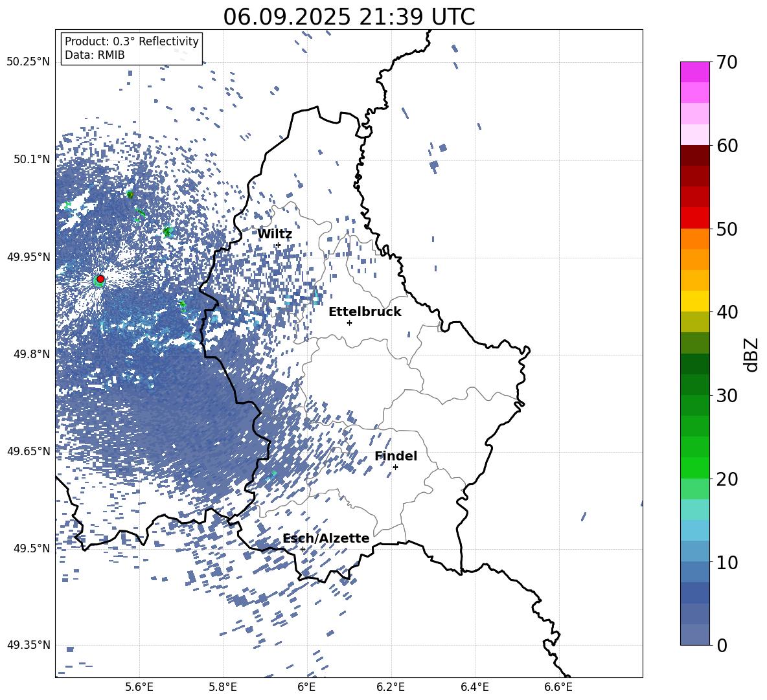Viewport: 767px width, 700px height.
Task: Click the Wiltz city label
Action: click(x=275, y=234)
